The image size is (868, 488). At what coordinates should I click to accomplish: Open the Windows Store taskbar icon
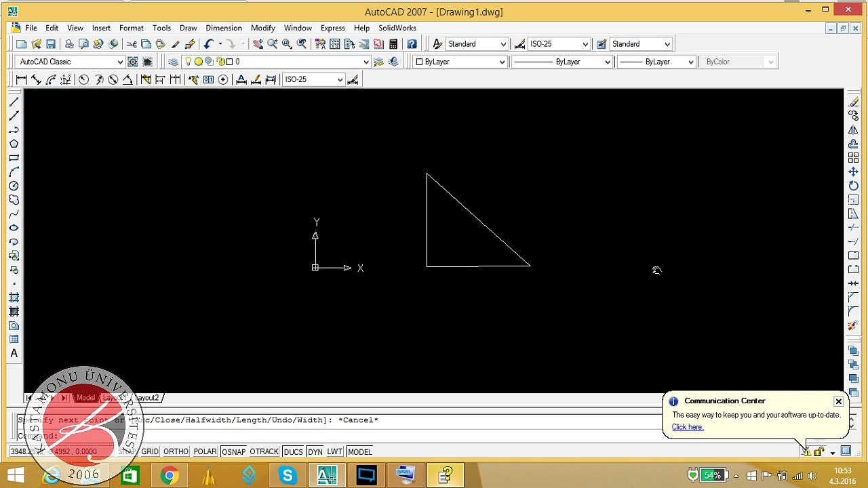tap(130, 475)
